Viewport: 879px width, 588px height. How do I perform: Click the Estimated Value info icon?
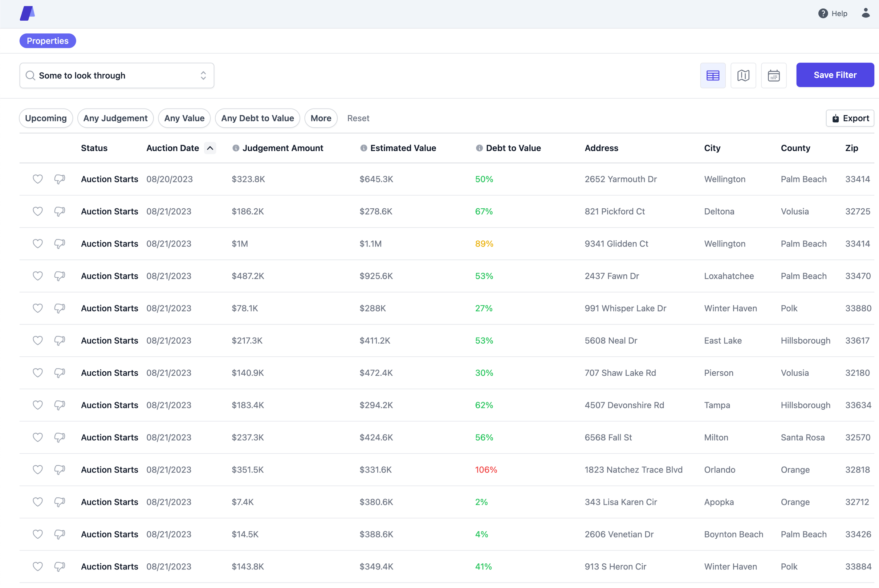coord(363,148)
